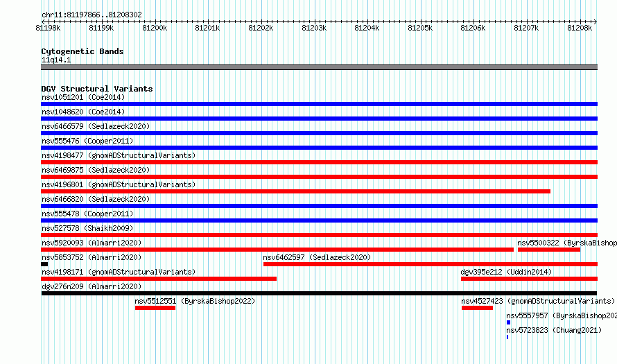Viewport: 617px width, 364px height.
Task: Select the blue bar under nsv555476
Action: [x=319, y=148]
